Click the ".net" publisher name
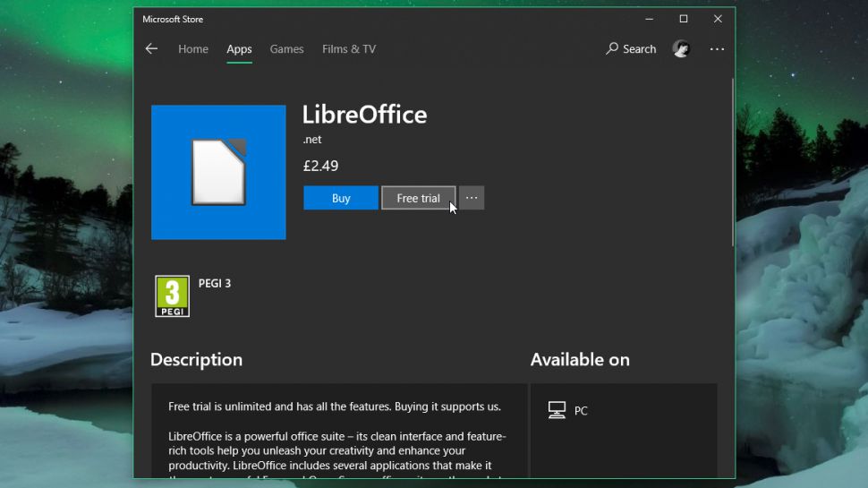This screenshot has height=488, width=868. [x=312, y=140]
